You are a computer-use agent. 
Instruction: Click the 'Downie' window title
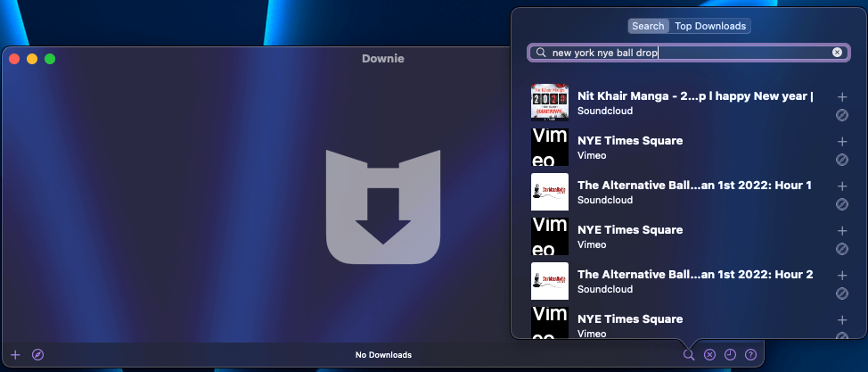click(383, 58)
